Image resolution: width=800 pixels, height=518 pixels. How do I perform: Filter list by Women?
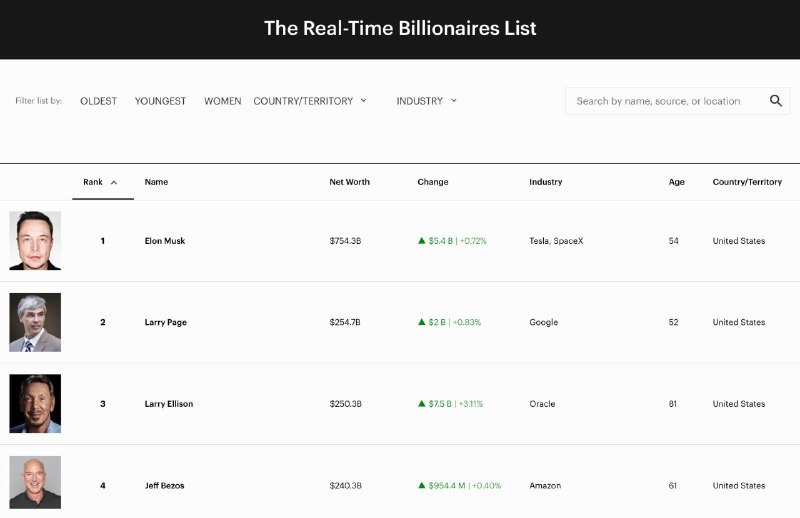coord(222,101)
